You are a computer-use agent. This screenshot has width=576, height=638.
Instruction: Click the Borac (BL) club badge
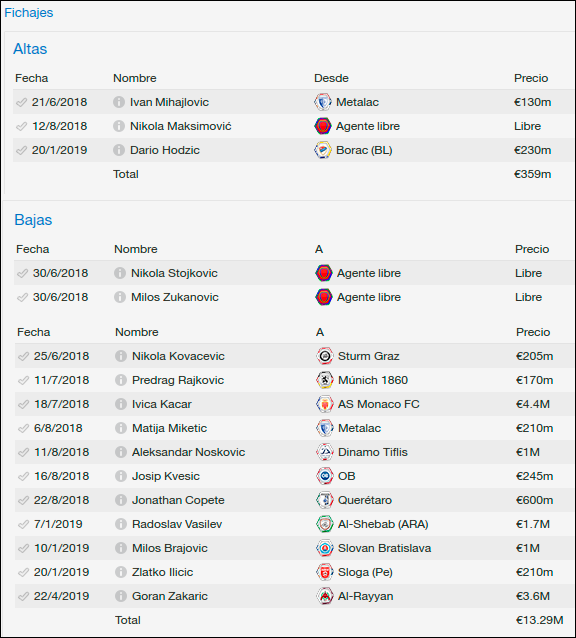click(323, 150)
